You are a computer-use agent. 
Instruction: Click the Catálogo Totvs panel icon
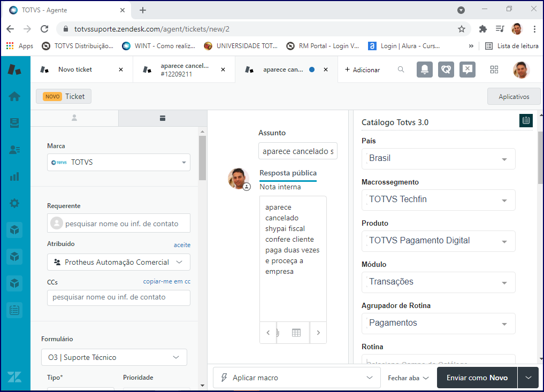[x=526, y=120]
